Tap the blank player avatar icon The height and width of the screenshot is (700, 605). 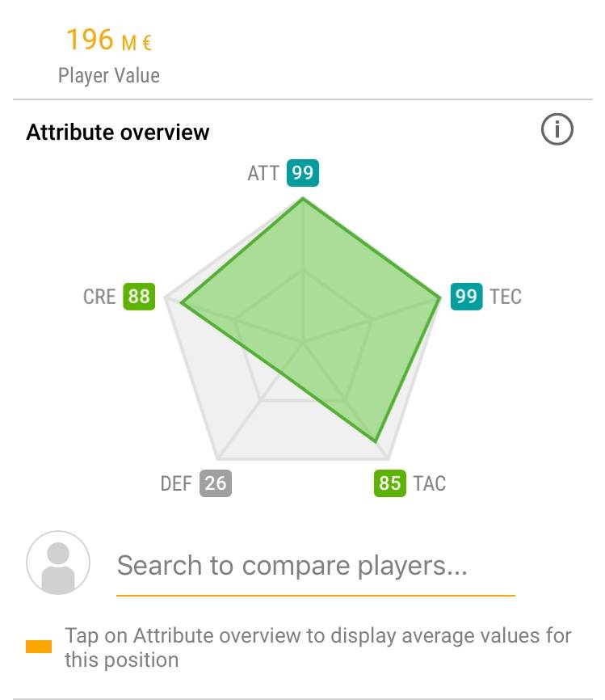pos(58,563)
